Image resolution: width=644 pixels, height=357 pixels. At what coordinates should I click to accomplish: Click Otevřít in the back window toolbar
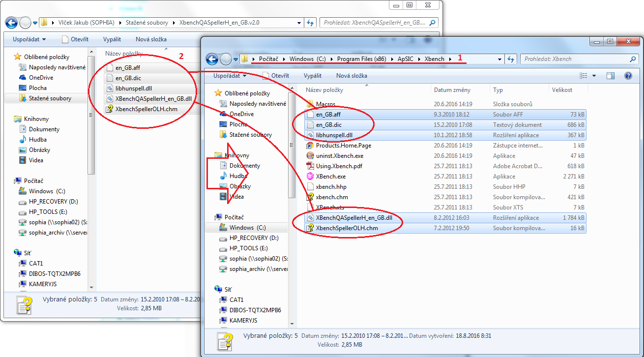75,39
